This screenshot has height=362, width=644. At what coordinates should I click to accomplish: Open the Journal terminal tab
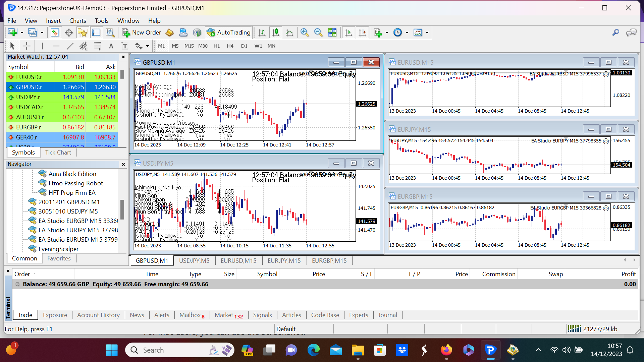pyautogui.click(x=387, y=315)
